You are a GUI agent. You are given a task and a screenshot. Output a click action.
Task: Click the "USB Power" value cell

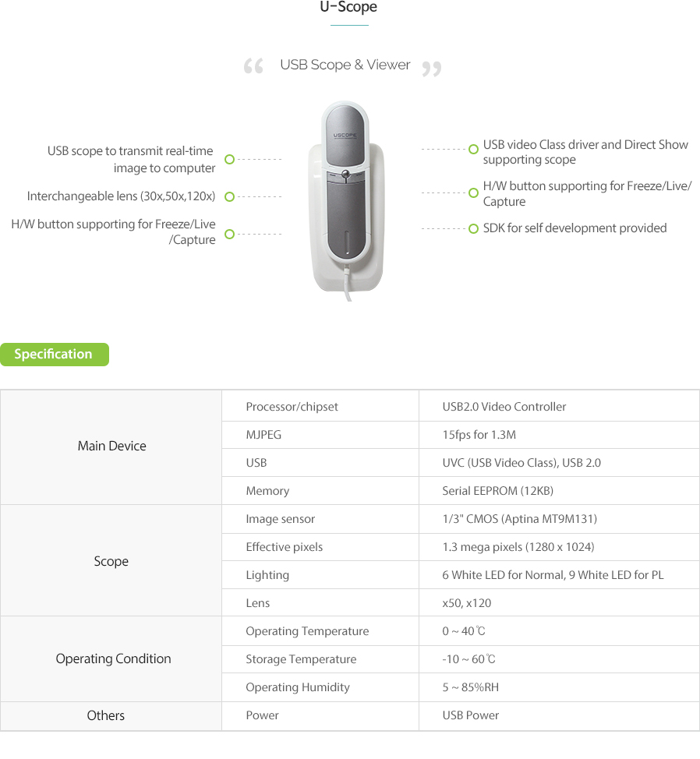[470, 715]
